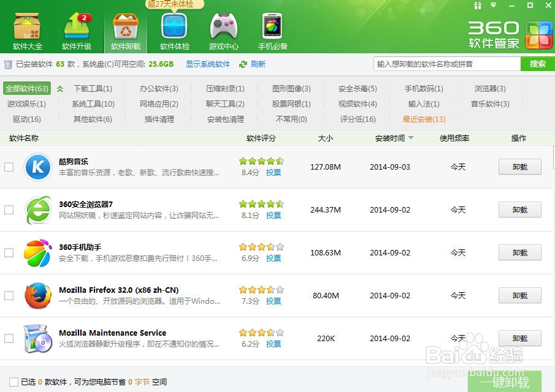Collapse categories with the green double-chevron
Screen dimensions: 555x392
point(60,89)
